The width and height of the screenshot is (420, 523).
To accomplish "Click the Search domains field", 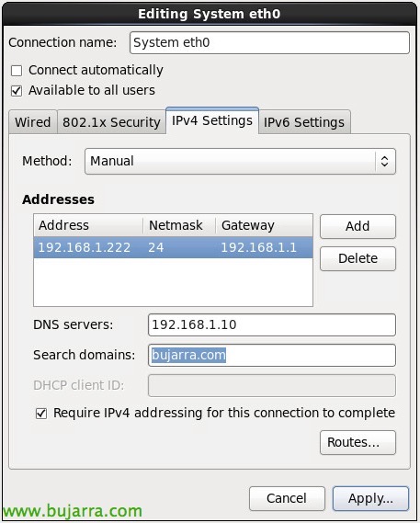I will click(x=272, y=355).
